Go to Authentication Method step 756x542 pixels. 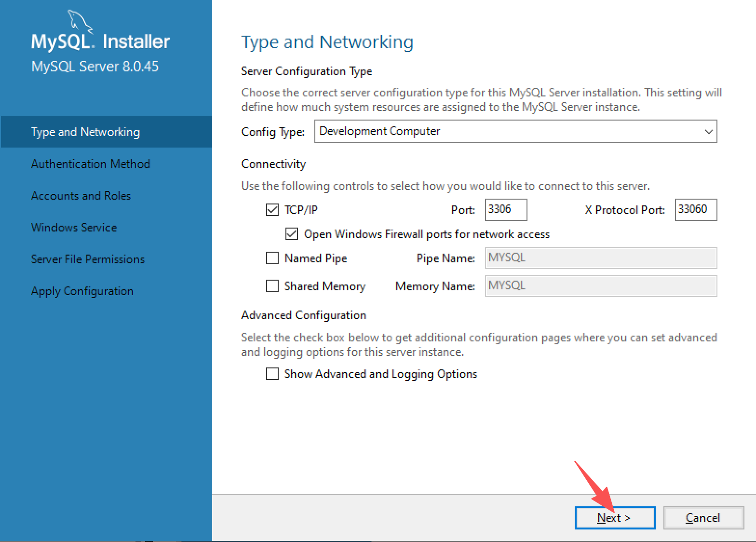tap(106, 163)
